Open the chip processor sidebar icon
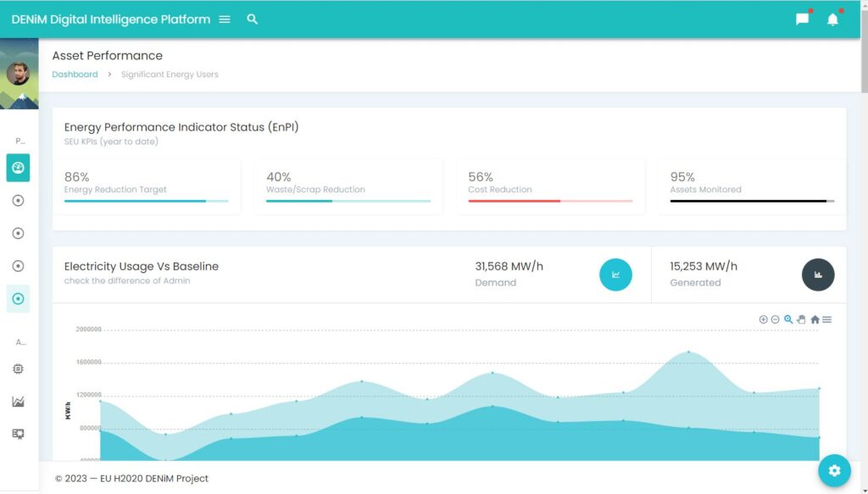 pyautogui.click(x=18, y=369)
